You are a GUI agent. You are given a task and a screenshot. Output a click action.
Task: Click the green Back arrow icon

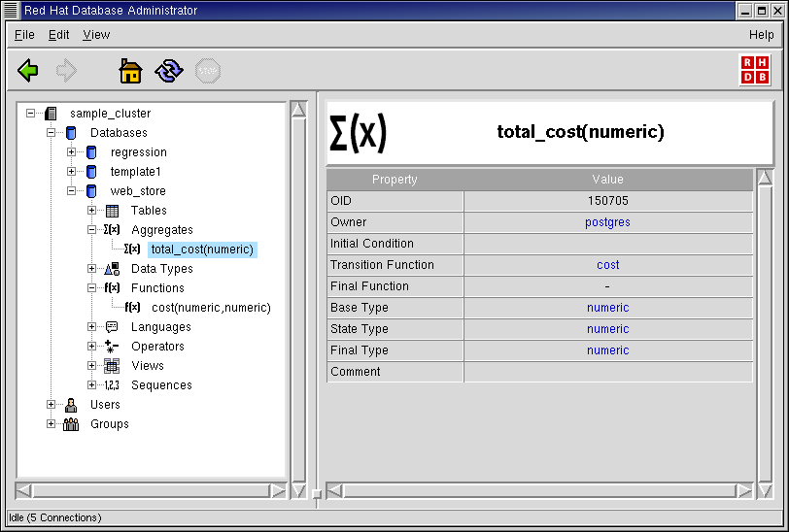(x=27, y=71)
